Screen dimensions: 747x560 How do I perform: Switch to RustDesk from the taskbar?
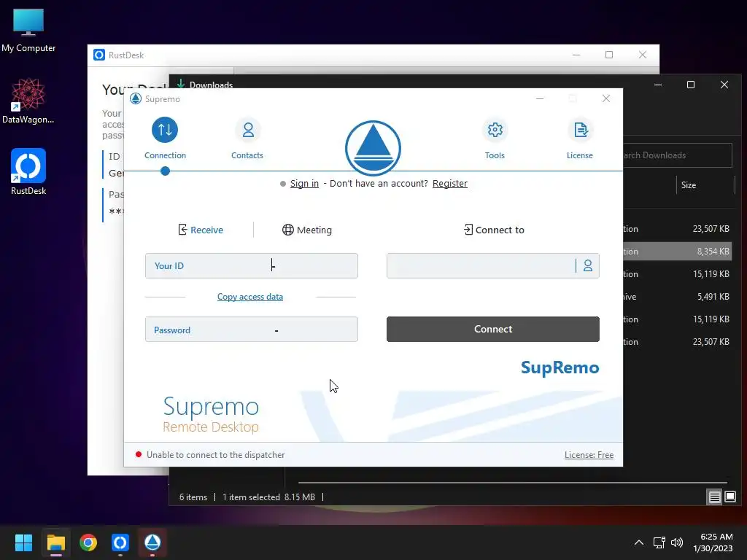point(120,542)
